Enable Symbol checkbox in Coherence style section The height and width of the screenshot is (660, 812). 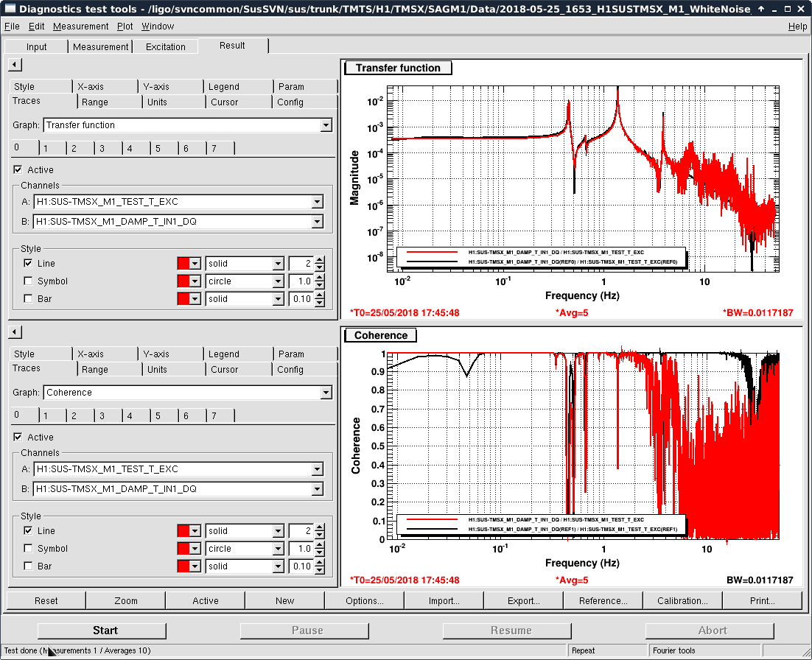pyautogui.click(x=28, y=548)
